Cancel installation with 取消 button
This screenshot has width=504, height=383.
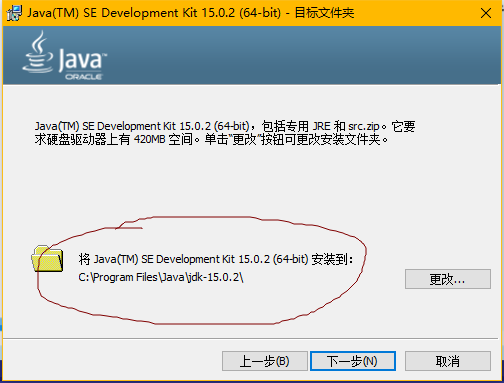pos(448,361)
